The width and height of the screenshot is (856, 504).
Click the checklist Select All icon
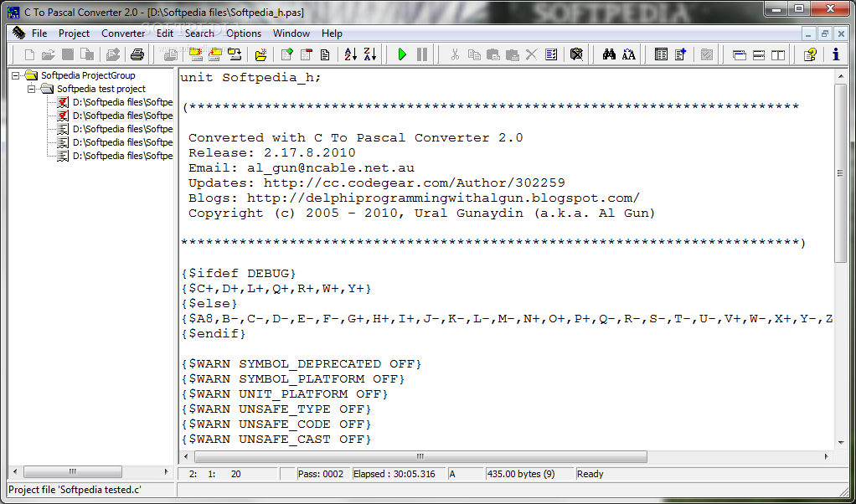551,54
